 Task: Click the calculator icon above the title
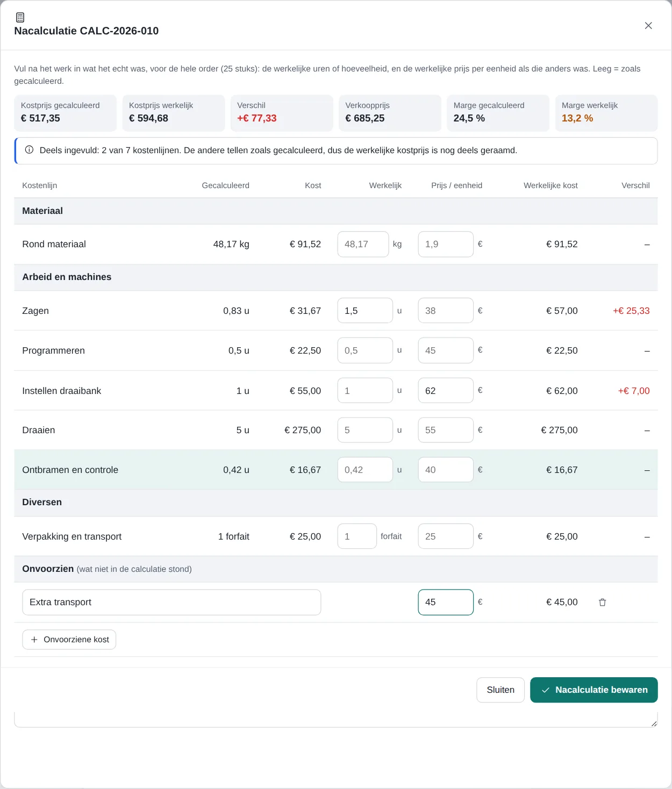(x=20, y=17)
